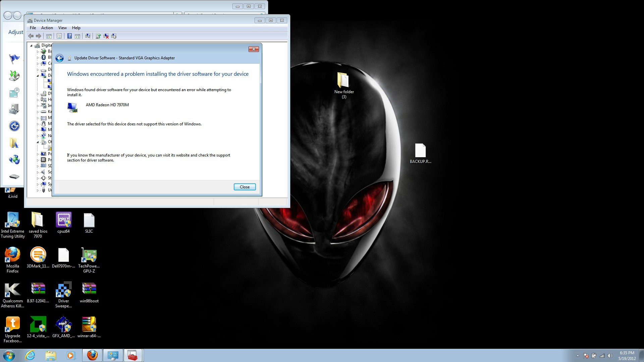This screenshot has height=362, width=644.
Task: Select the GFX_AMD desktop icon
Action: [63, 327]
